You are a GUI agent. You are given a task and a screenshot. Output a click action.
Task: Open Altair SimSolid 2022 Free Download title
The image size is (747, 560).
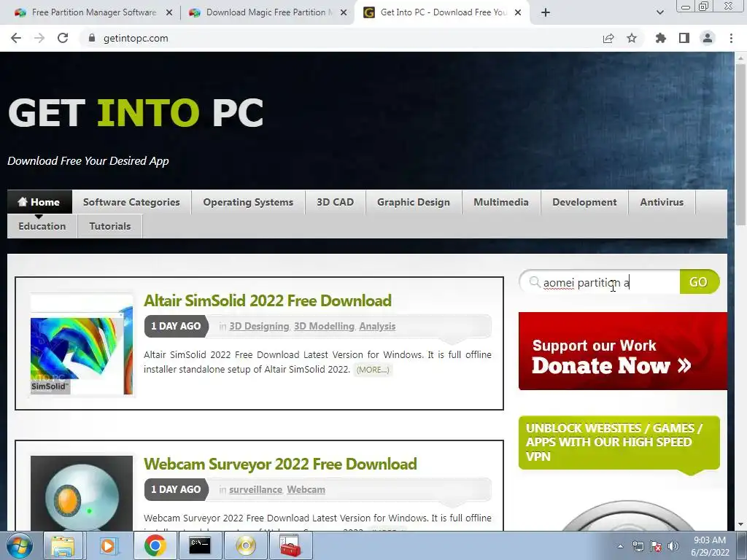[268, 301]
